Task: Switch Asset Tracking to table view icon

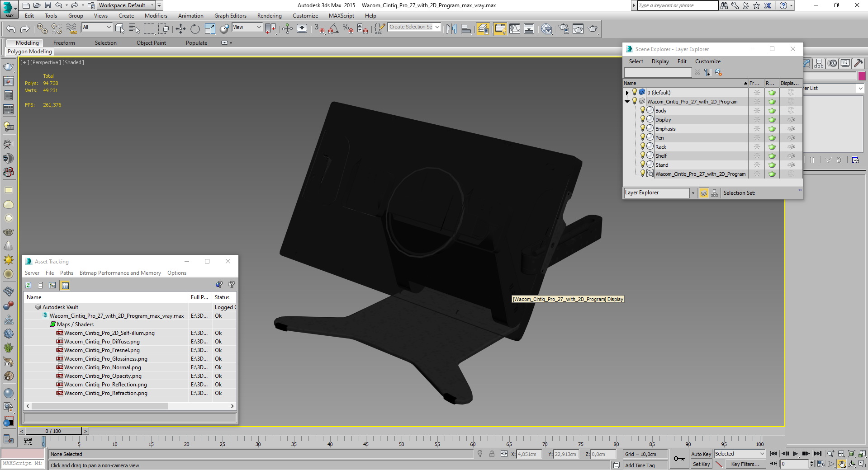Action: 65,285
